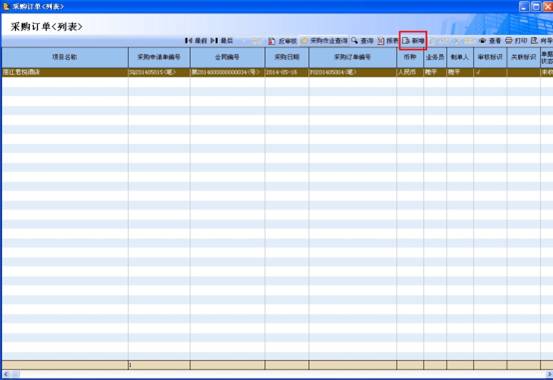Click the 采购日期 column header
553x380 pixels.
[287, 57]
